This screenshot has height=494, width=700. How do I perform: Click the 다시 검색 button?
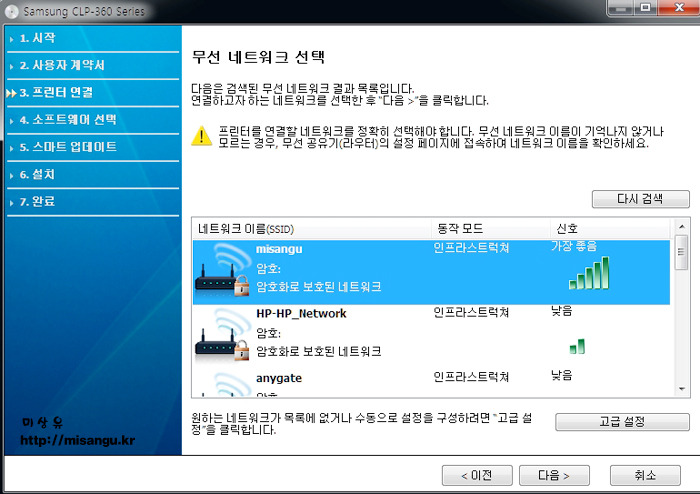click(641, 199)
